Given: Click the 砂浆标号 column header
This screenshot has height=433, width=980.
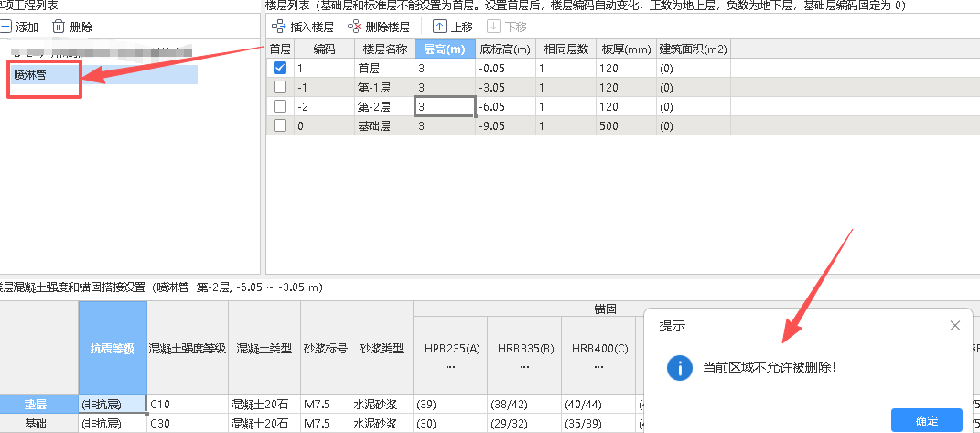Looking at the screenshot, I should click(325, 348).
